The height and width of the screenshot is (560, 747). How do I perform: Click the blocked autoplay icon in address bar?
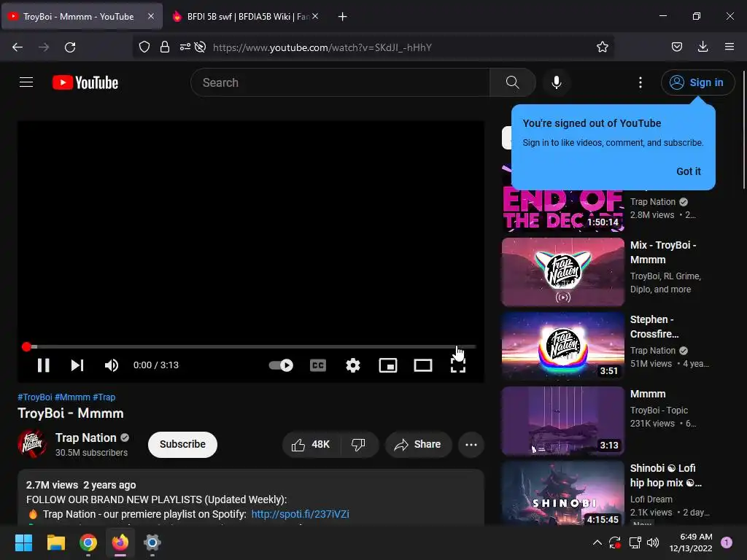click(201, 47)
